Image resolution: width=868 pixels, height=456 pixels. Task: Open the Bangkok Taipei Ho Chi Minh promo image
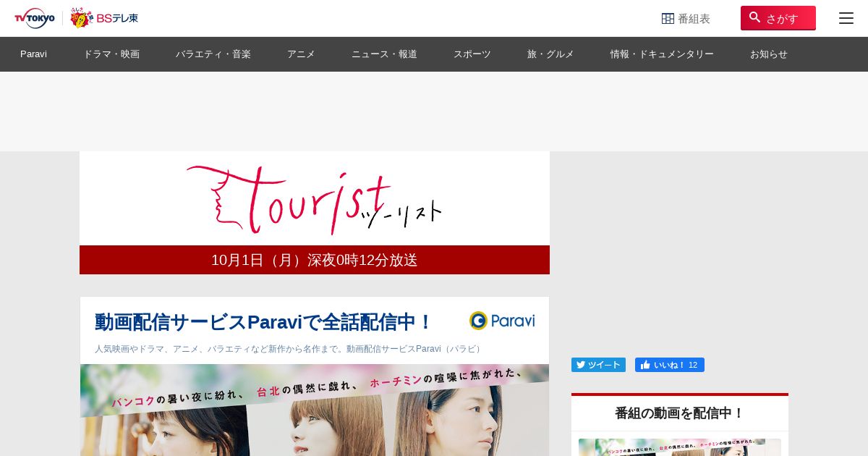[x=315, y=410]
